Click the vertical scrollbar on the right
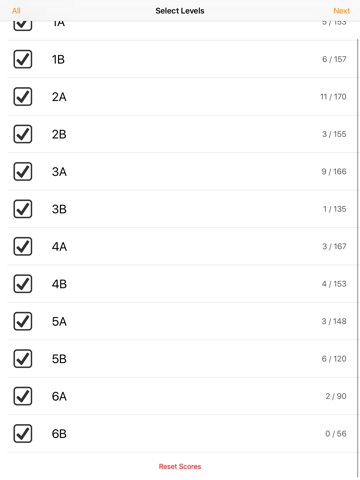360x480 pixels. 358,257
